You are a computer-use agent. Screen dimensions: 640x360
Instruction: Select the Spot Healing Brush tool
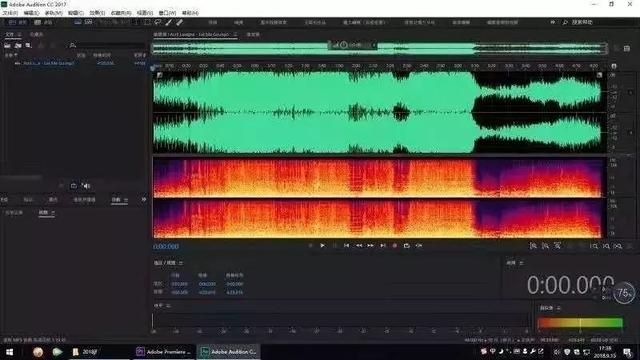(179, 22)
